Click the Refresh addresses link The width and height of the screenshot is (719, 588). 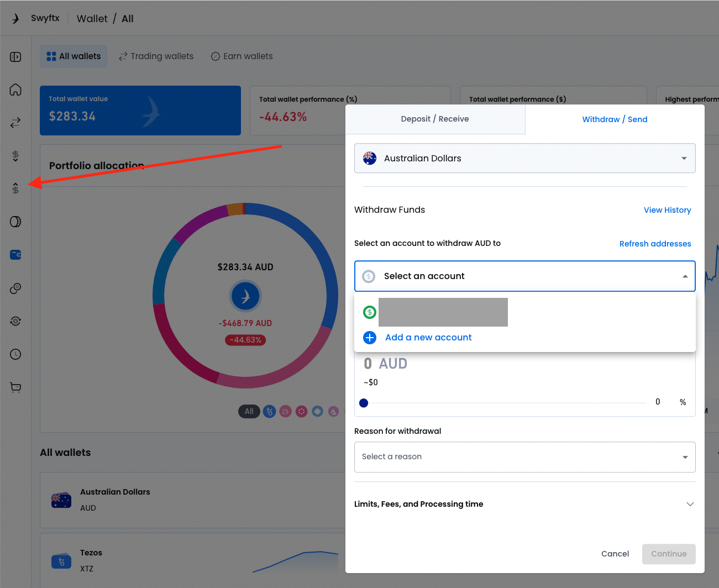655,244
